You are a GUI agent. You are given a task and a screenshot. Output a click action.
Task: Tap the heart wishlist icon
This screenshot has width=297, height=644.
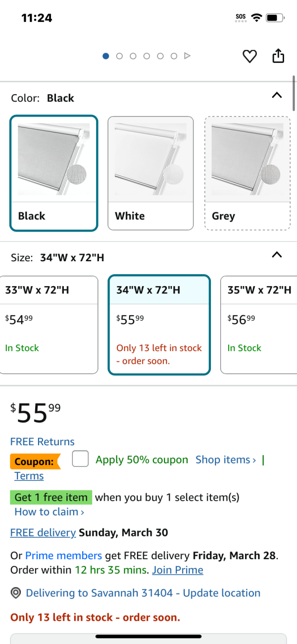(249, 57)
